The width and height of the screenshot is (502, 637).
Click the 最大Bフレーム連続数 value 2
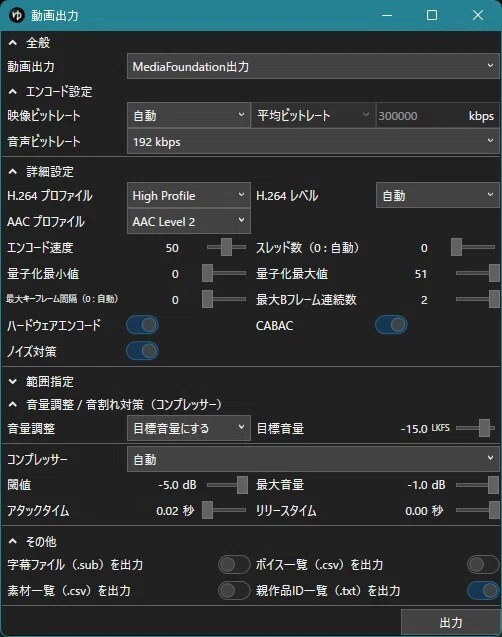424,300
